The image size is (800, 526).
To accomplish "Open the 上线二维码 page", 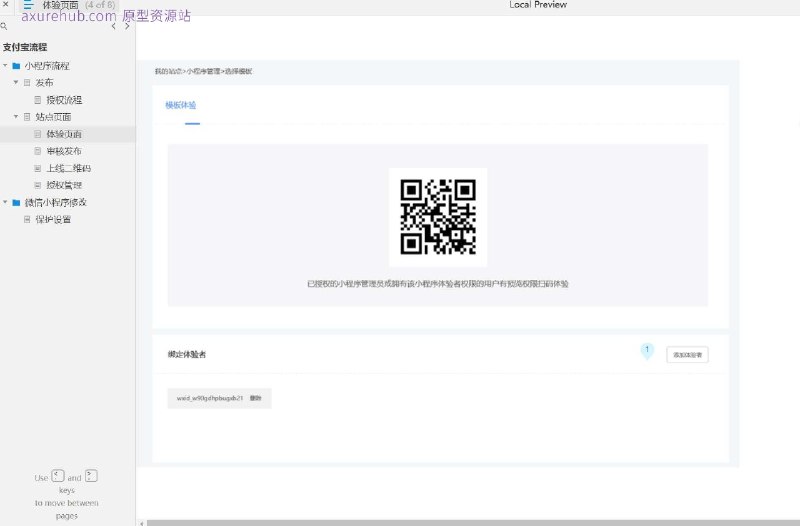I will [69, 168].
